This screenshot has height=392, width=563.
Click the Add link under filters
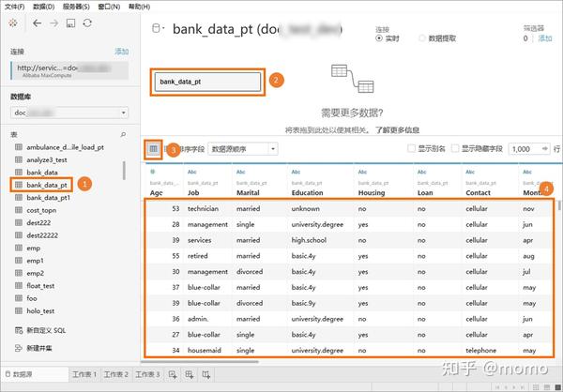544,38
